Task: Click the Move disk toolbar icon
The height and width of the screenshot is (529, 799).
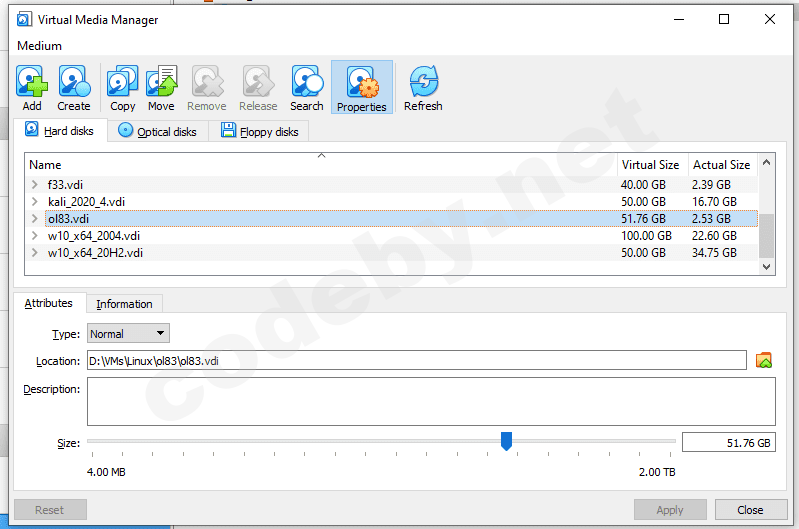Action: tap(161, 87)
